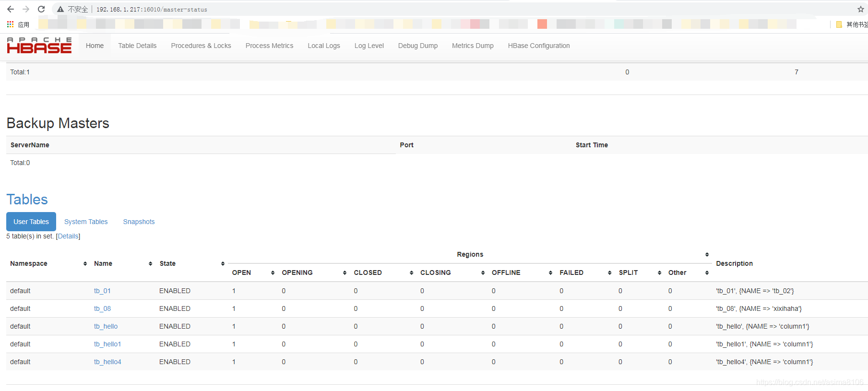Open HBase Configuration page

(x=539, y=46)
